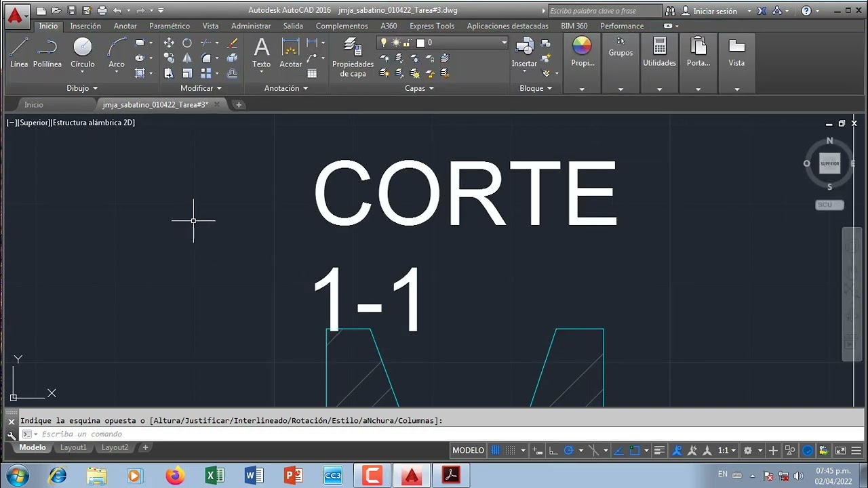Click the Save icon in quick access toolbar

coord(71,10)
